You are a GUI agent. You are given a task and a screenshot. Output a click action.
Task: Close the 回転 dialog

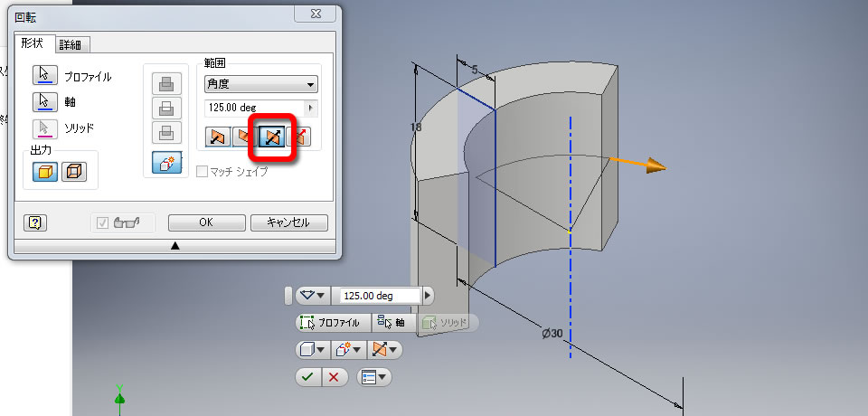316,14
